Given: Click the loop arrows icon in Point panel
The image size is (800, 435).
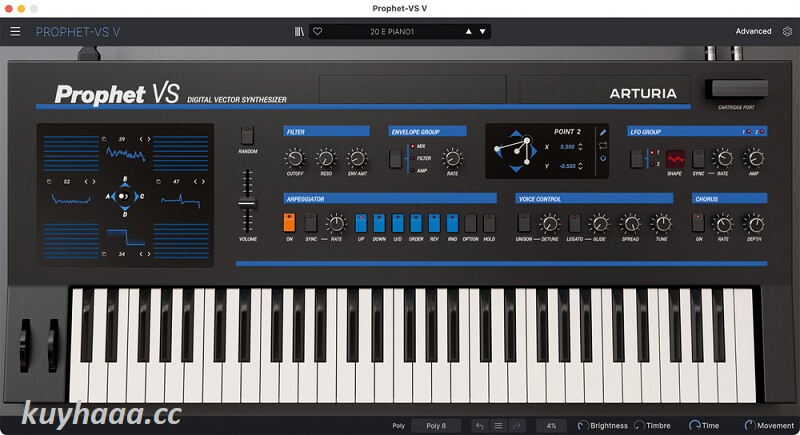Looking at the screenshot, I should click(603, 145).
